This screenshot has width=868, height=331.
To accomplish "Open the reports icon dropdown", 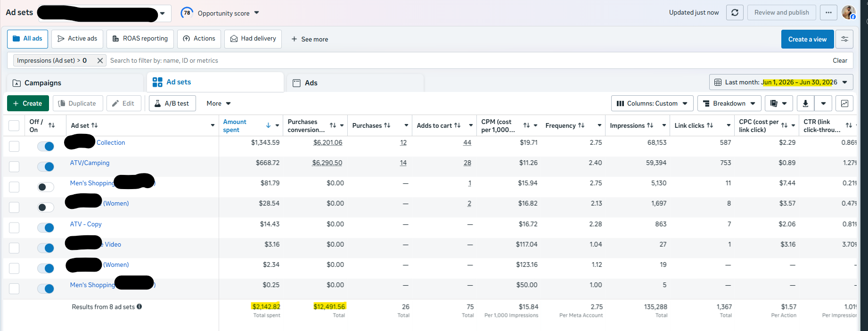I will pos(778,103).
